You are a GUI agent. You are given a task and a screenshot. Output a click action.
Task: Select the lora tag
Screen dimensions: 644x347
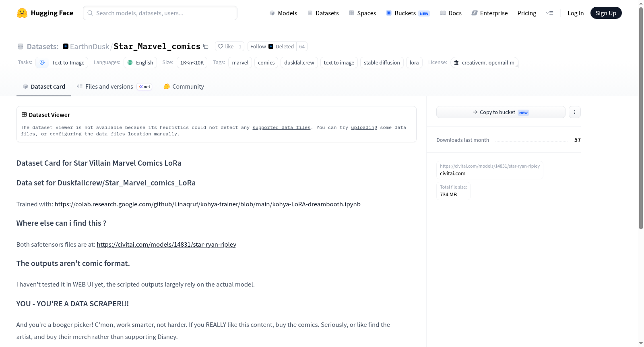coord(414,62)
